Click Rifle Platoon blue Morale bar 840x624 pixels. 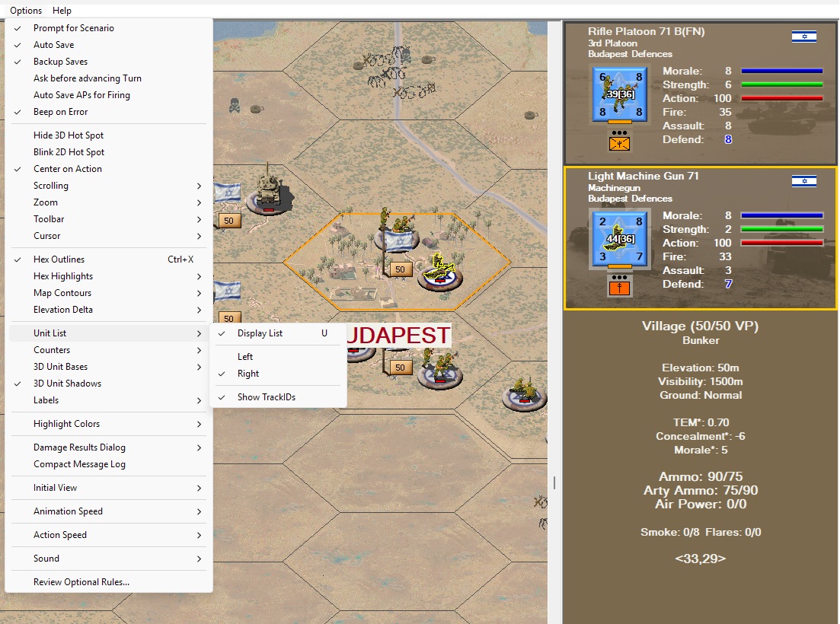click(x=781, y=71)
